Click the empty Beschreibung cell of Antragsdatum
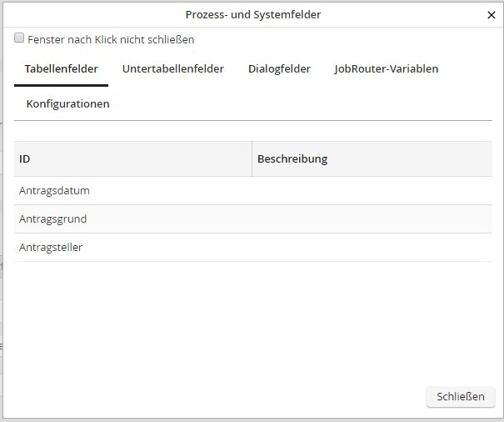 coord(371,191)
